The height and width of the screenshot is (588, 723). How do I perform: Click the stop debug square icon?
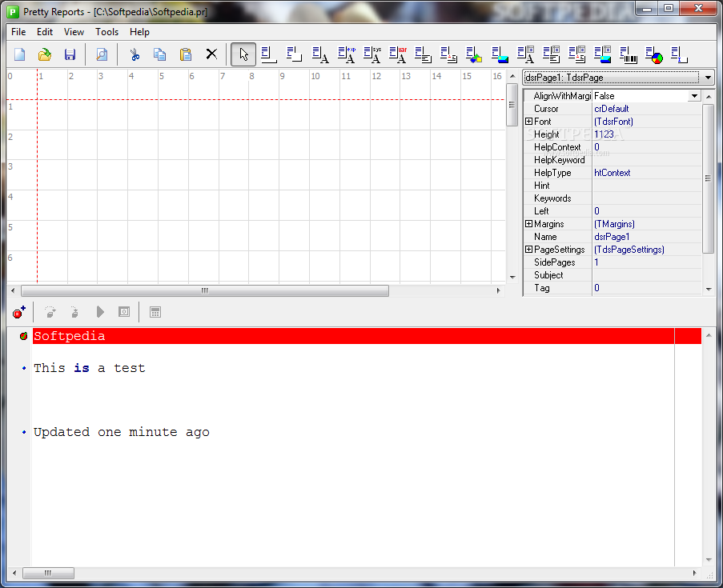(x=124, y=312)
